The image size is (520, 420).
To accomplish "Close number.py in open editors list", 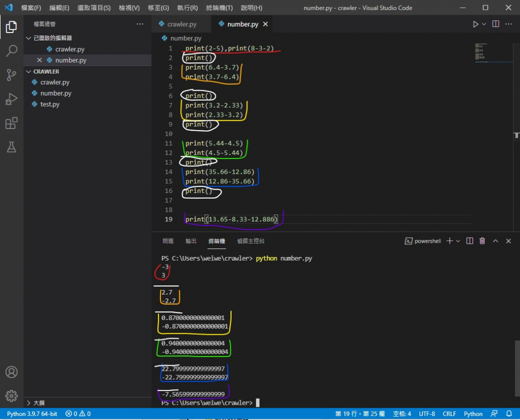I will pyautogui.click(x=40, y=60).
